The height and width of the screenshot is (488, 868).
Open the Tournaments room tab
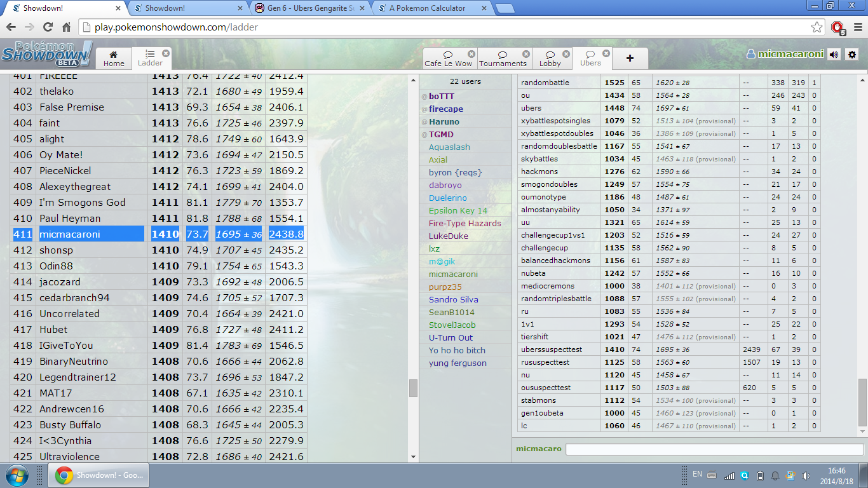point(503,58)
